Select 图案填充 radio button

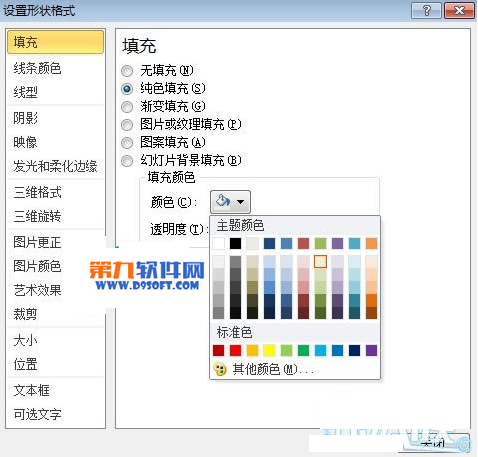[x=127, y=143]
